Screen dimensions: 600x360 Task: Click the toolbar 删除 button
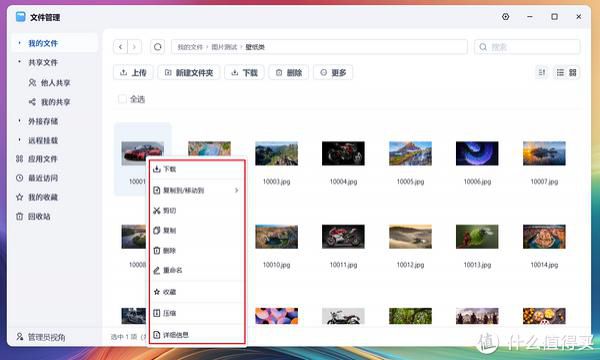[x=289, y=72]
